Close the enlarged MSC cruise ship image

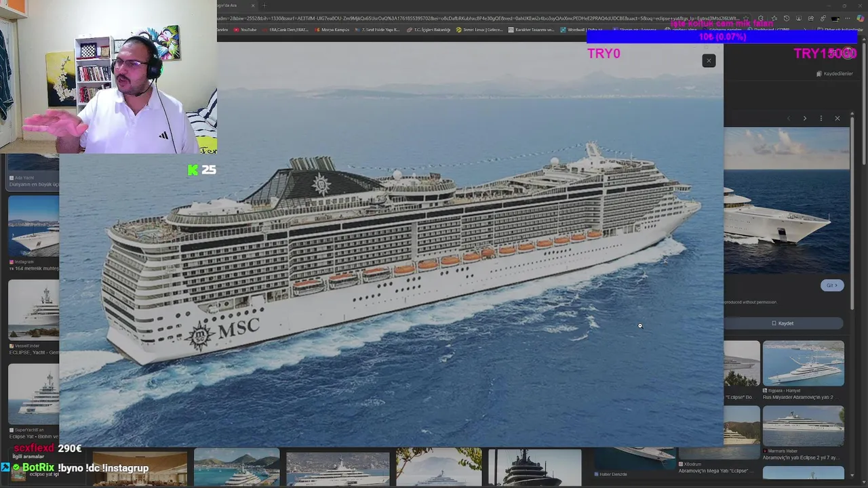click(x=709, y=61)
